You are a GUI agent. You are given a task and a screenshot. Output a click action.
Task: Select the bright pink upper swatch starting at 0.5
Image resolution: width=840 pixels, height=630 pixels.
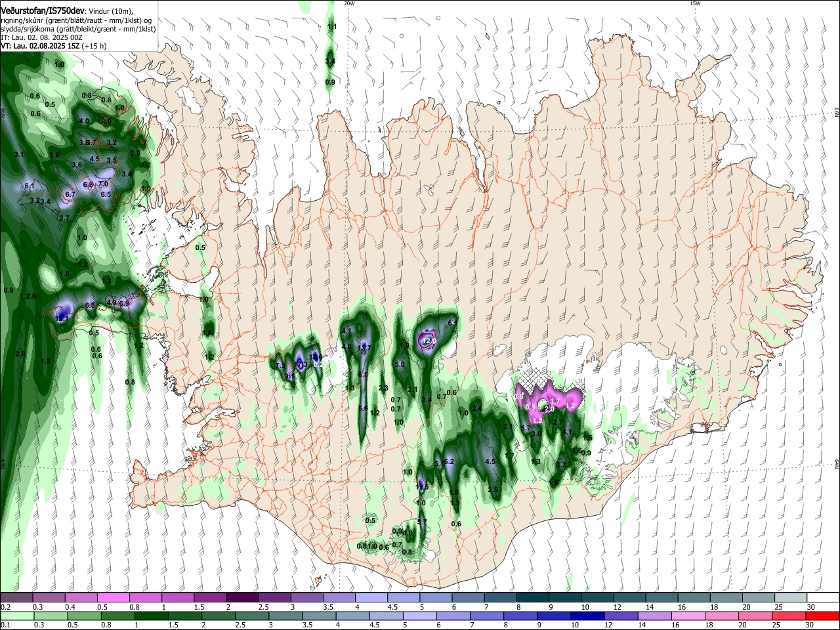coord(113,597)
